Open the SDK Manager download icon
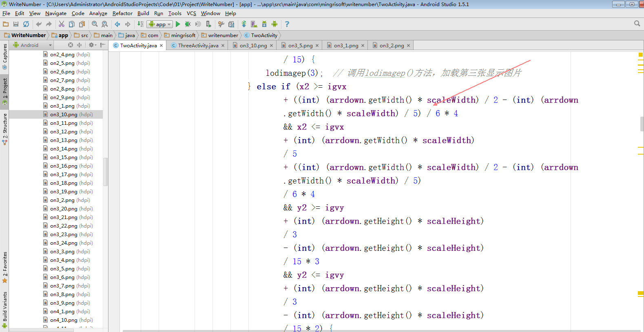The height and width of the screenshot is (332, 644). coord(264,24)
